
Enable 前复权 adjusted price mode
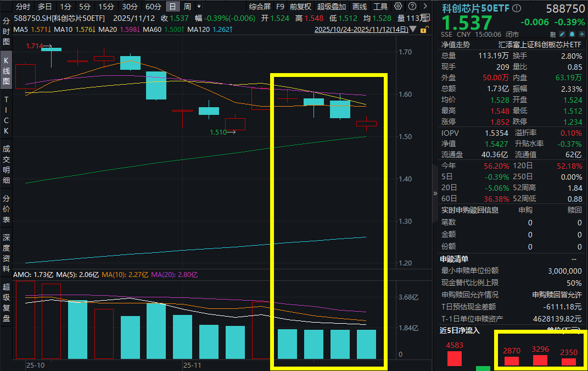click(x=299, y=7)
